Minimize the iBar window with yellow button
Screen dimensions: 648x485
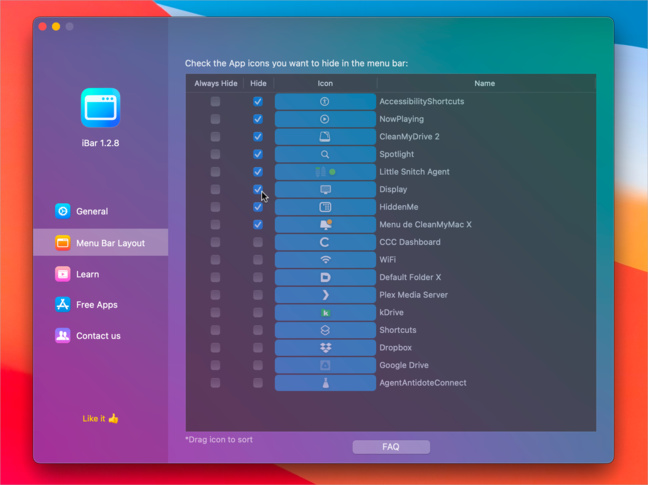click(x=56, y=26)
